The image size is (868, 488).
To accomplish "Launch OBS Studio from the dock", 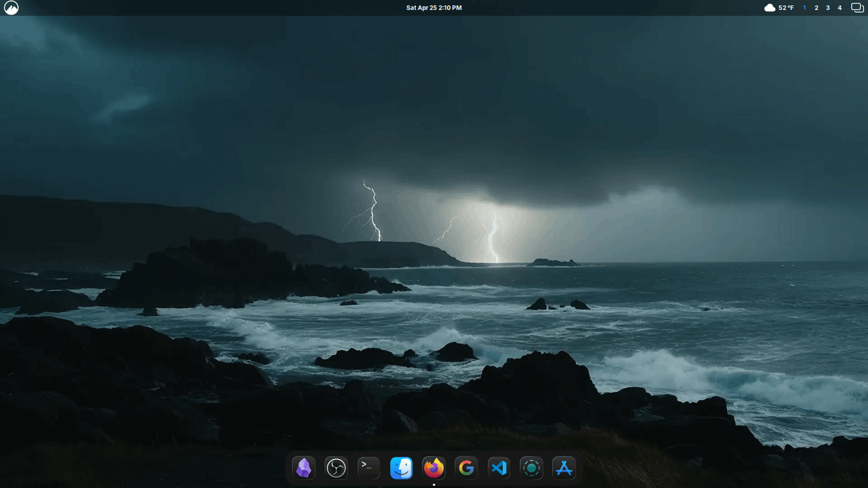I will (336, 468).
